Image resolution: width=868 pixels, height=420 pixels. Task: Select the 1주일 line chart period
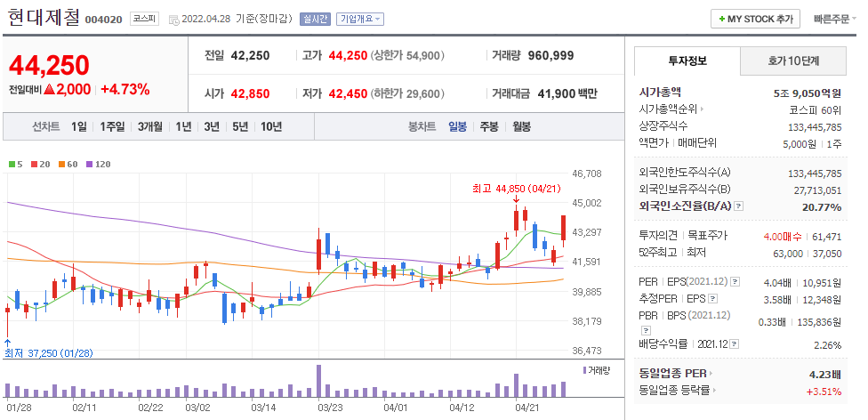(112, 127)
